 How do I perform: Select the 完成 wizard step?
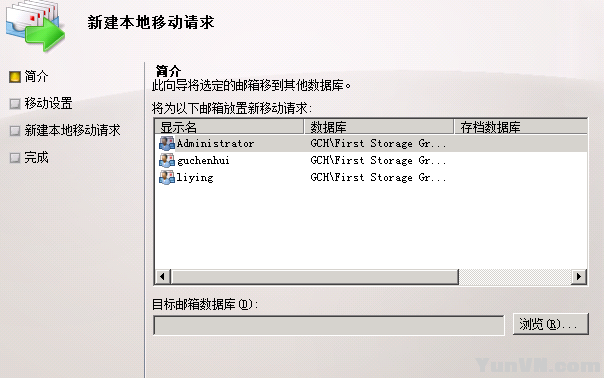(36, 157)
